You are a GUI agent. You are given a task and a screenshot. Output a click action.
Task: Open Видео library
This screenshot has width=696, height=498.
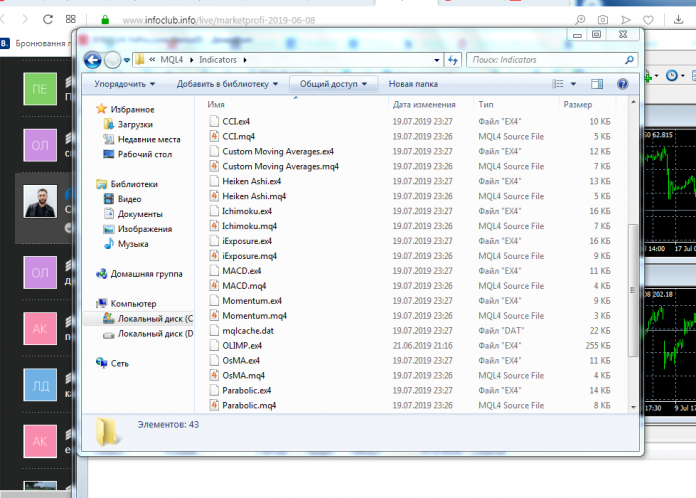click(x=130, y=199)
